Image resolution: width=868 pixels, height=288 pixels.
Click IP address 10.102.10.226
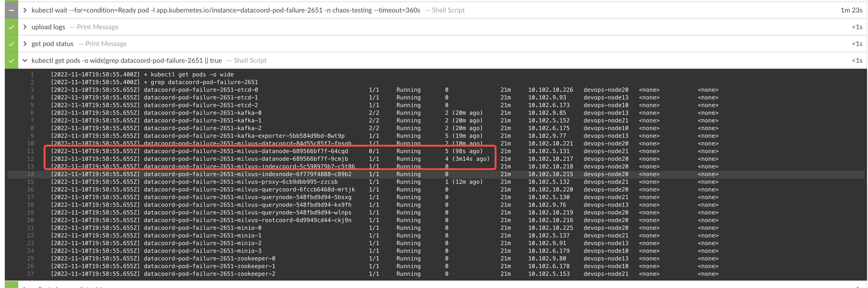click(x=550, y=90)
